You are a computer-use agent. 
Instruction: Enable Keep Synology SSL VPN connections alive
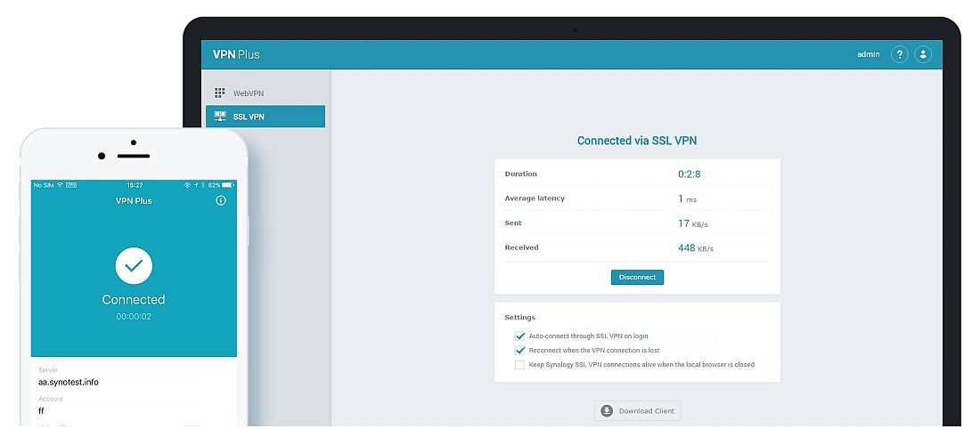tap(519, 365)
